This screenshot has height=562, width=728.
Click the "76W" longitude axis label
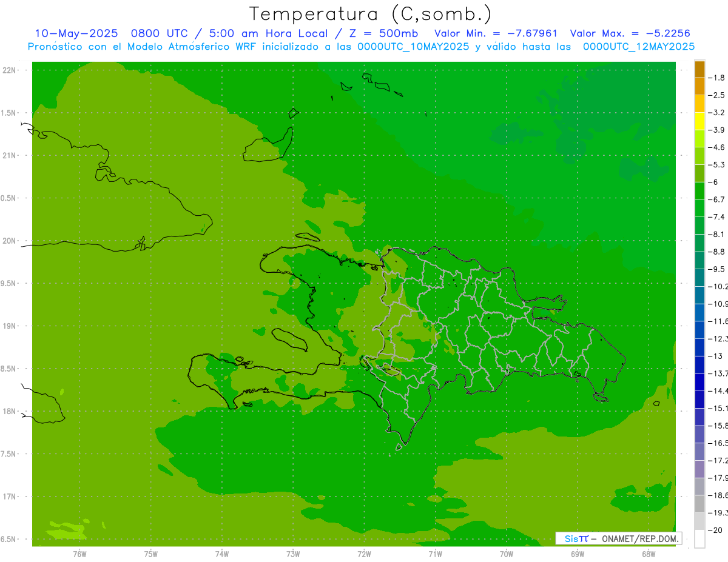pyautogui.click(x=79, y=553)
